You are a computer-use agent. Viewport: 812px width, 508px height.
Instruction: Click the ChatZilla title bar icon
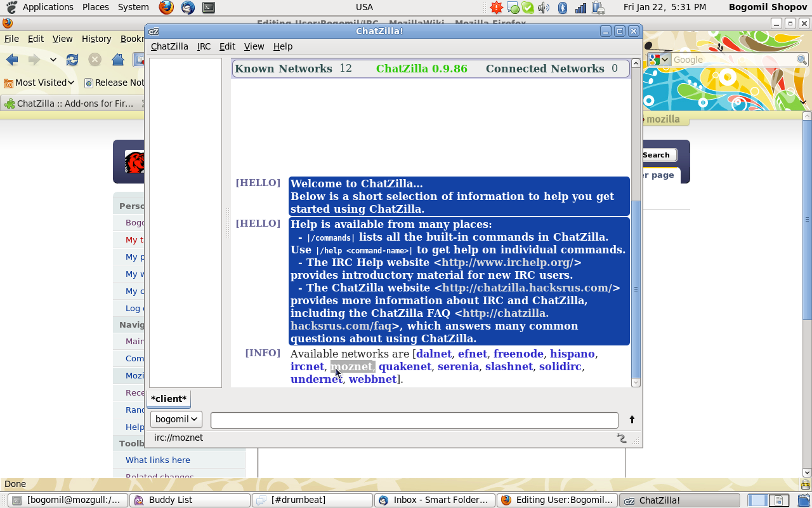coord(154,31)
